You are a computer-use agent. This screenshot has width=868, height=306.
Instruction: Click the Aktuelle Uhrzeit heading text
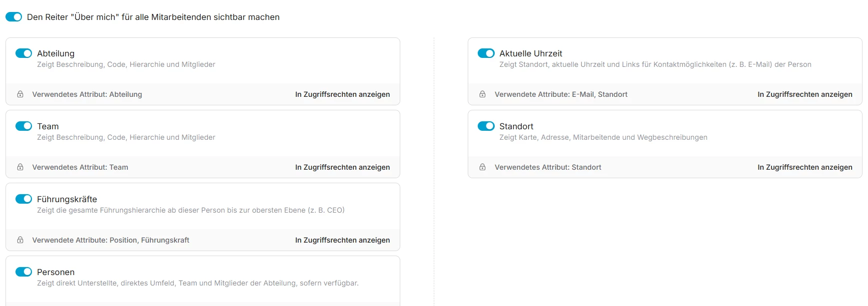531,53
